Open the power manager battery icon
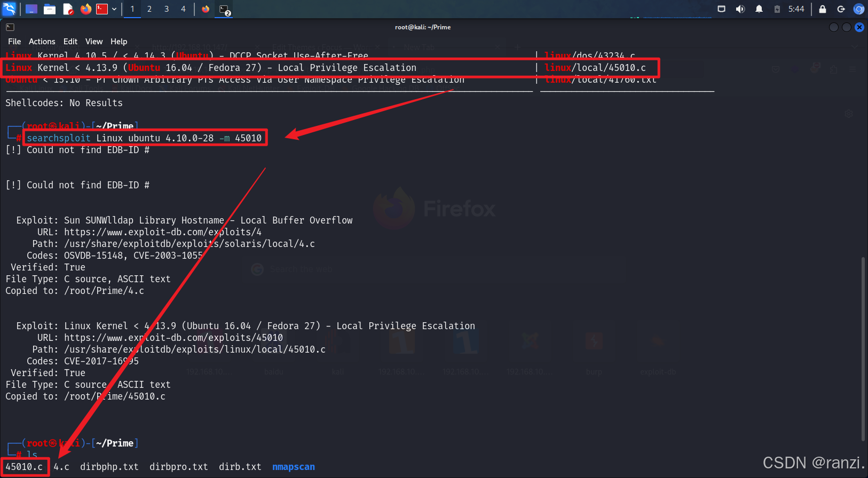 click(777, 9)
